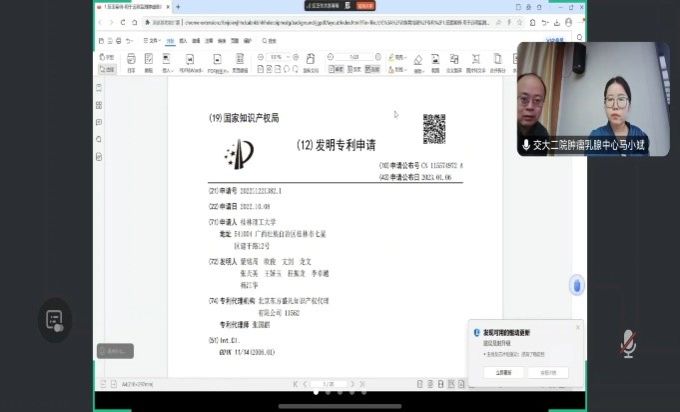Close the update notification popup
Screen dimensions: 680x412
577,327
